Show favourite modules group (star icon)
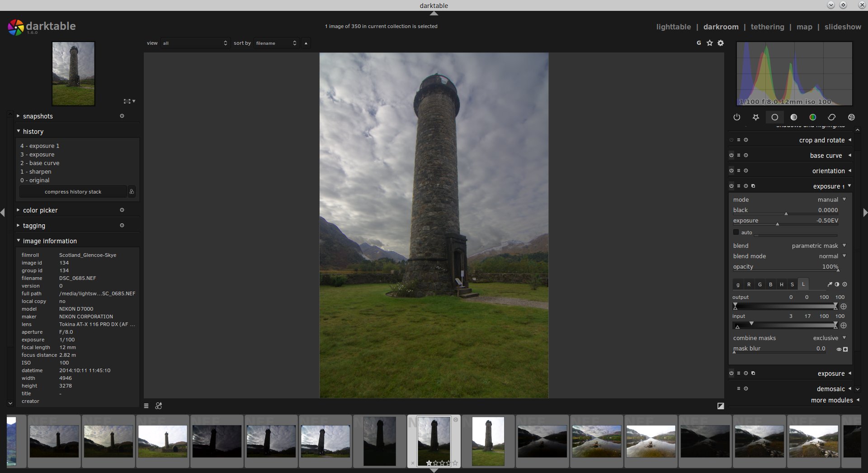 pos(755,117)
